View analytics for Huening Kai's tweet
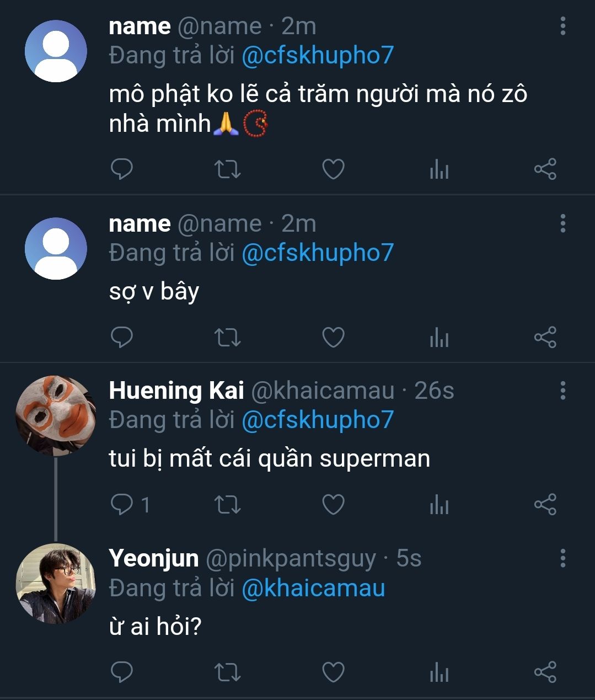This screenshot has width=595, height=700. pyautogui.click(x=439, y=504)
